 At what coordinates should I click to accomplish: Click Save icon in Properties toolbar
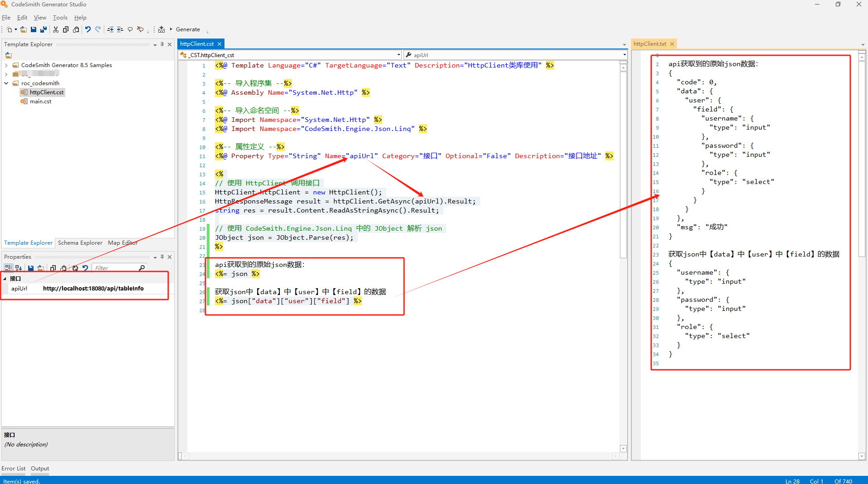[31, 268]
